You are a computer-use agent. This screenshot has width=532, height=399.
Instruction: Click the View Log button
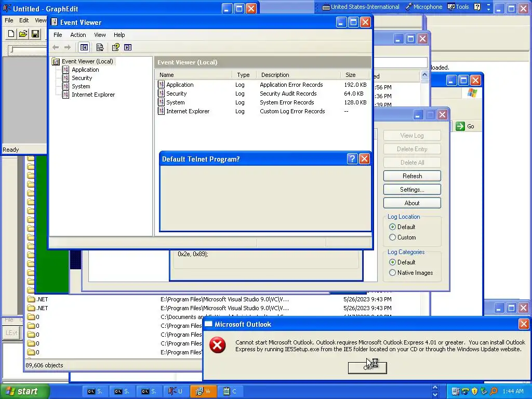(412, 136)
